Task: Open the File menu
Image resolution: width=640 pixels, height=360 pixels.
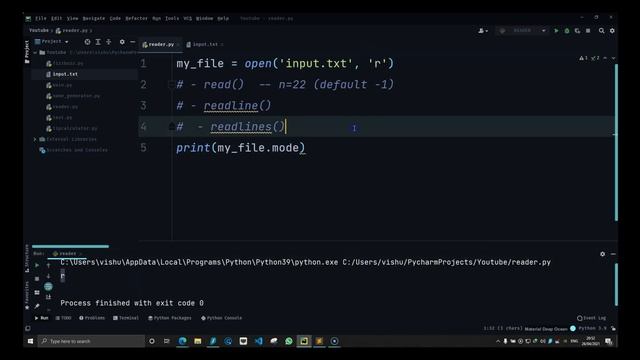Action: [x=41, y=18]
